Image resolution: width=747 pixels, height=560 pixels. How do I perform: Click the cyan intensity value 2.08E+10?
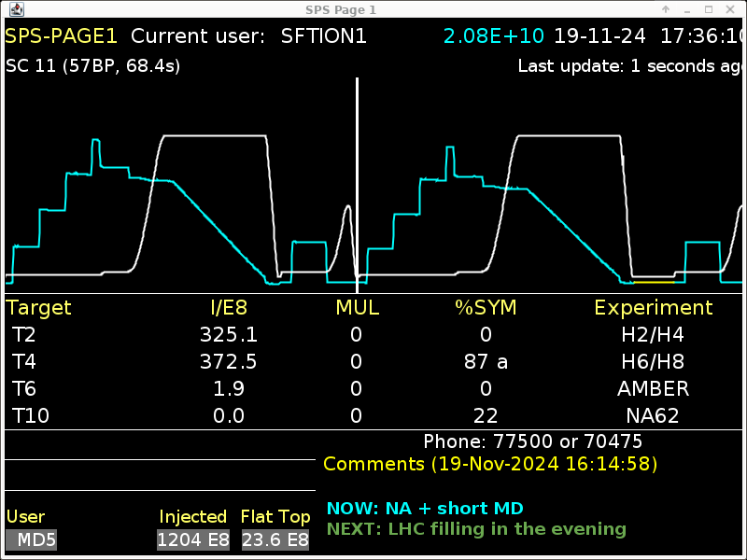pyautogui.click(x=494, y=36)
